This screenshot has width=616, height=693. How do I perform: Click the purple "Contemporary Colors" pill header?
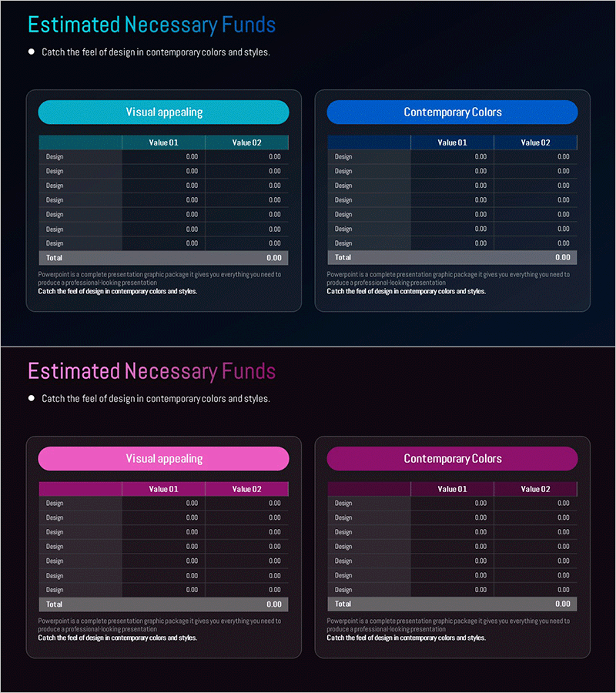tap(452, 459)
